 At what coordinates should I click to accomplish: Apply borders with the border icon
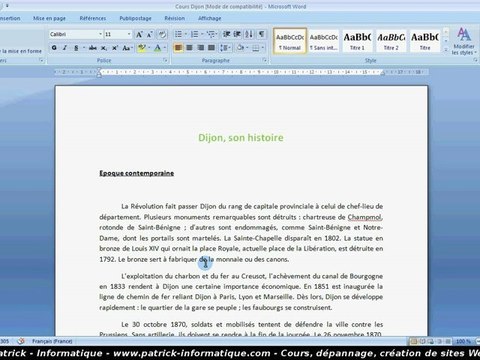pos(256,48)
